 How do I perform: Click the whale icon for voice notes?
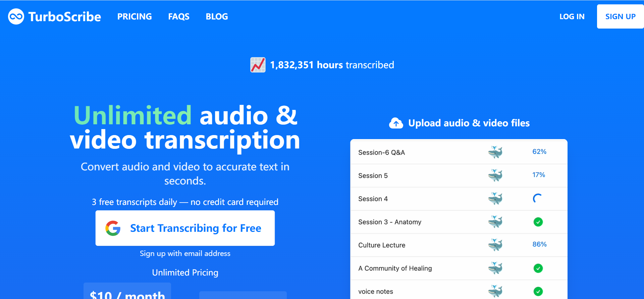[x=495, y=291]
